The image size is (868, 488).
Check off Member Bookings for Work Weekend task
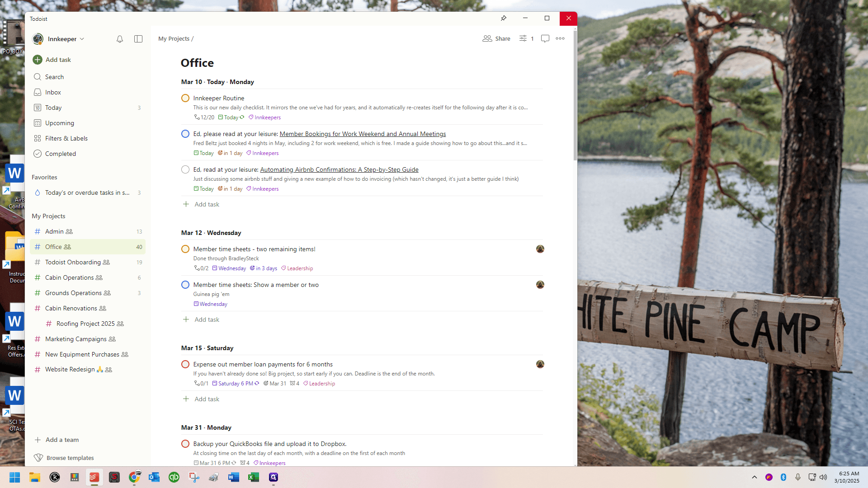click(x=185, y=134)
